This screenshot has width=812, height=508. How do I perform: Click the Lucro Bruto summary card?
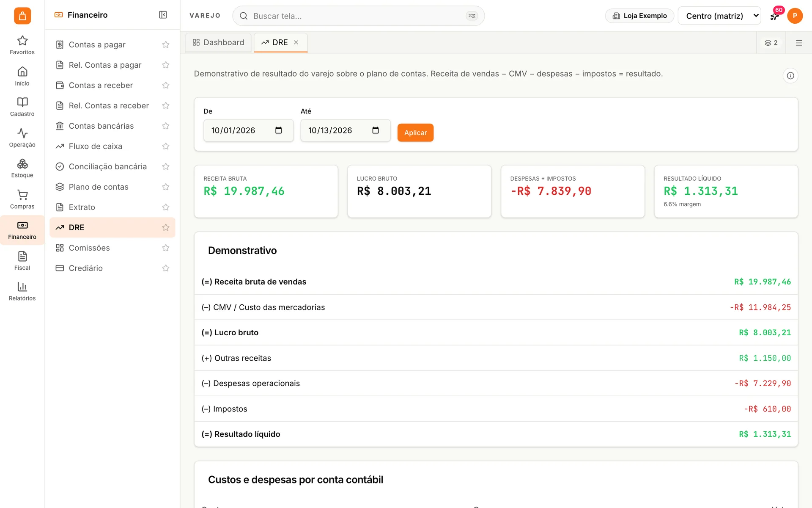[x=420, y=191]
